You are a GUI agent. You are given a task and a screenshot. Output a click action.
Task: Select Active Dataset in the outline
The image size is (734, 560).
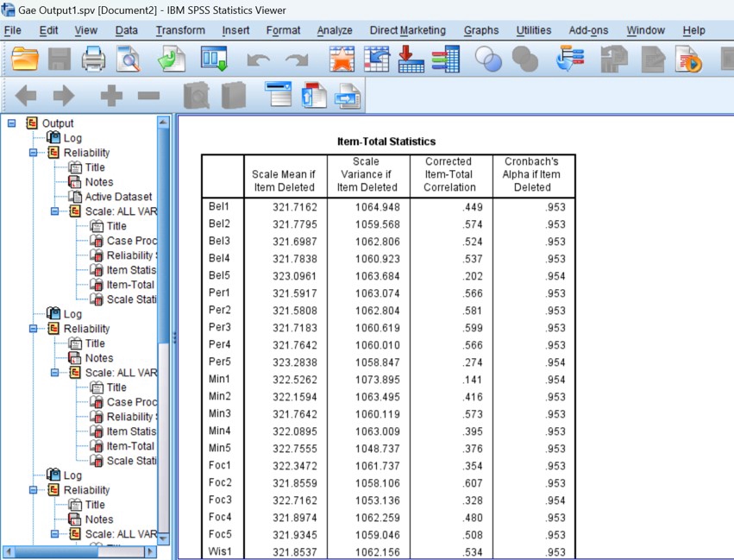pos(118,197)
